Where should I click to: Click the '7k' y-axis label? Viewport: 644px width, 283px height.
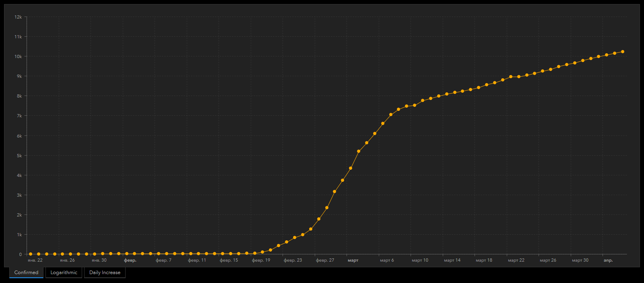[x=19, y=116]
